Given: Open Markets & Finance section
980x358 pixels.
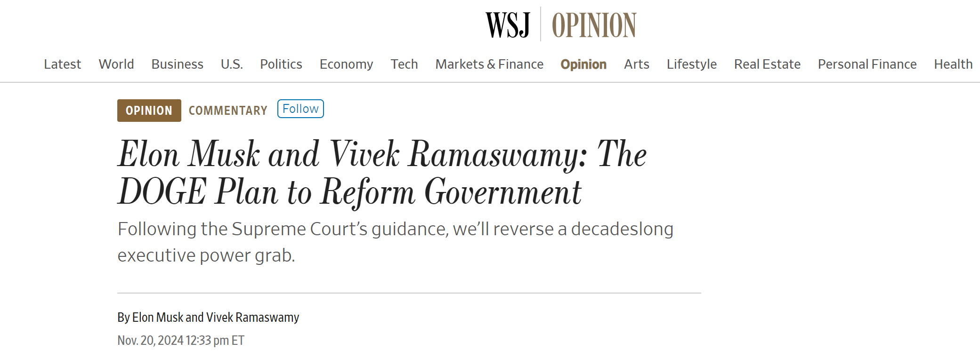Looking at the screenshot, I should click(489, 64).
